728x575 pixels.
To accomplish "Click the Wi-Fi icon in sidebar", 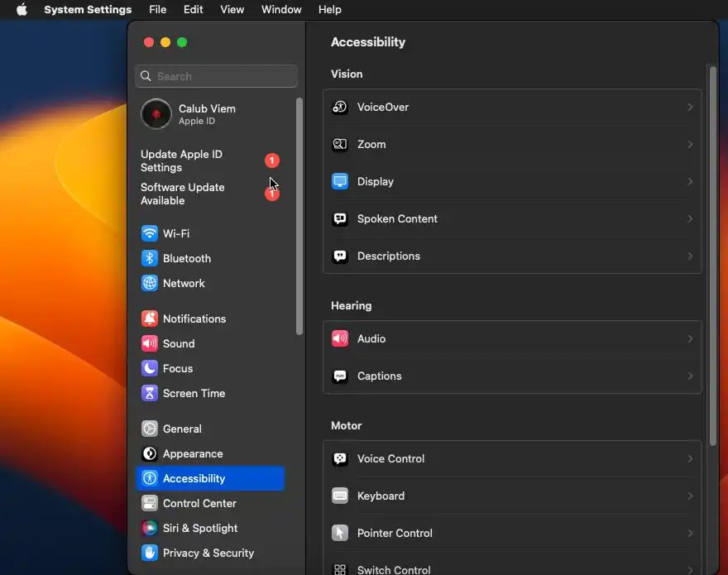I will tap(150, 233).
